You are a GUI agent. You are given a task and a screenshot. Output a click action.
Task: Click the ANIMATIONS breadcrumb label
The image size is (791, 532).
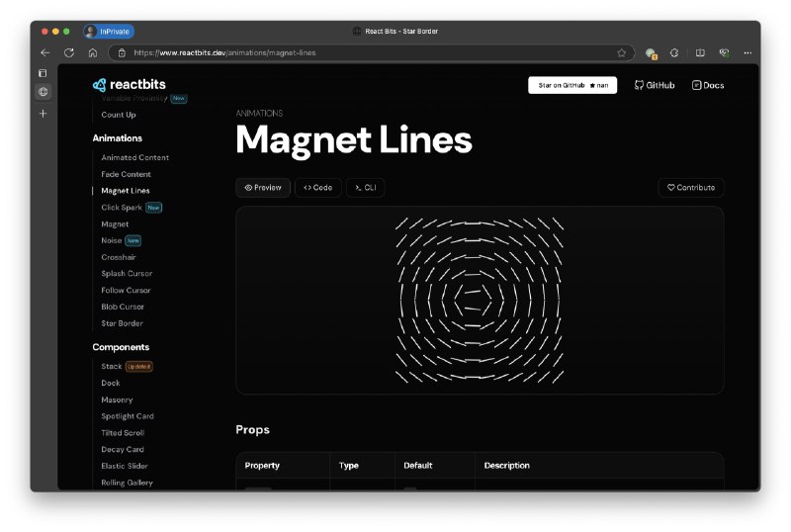(259, 113)
